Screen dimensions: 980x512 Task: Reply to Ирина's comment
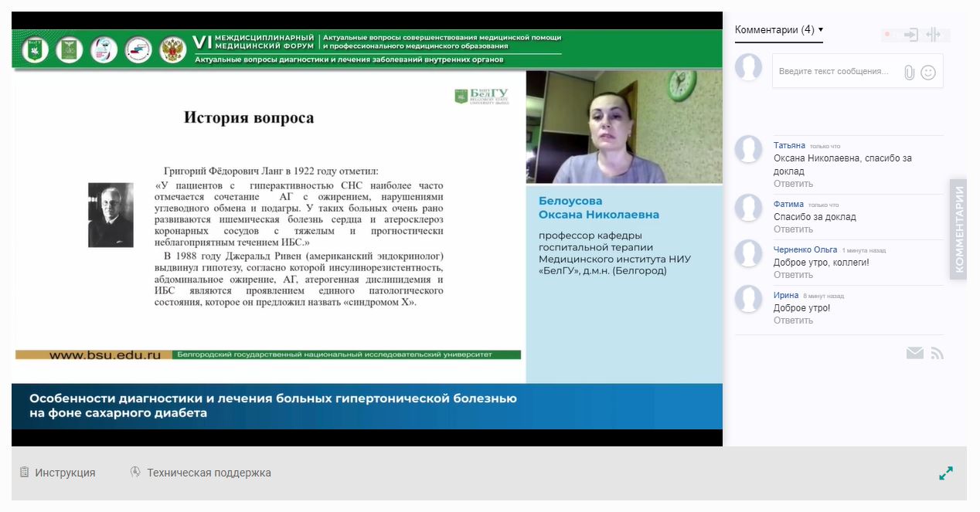point(793,320)
